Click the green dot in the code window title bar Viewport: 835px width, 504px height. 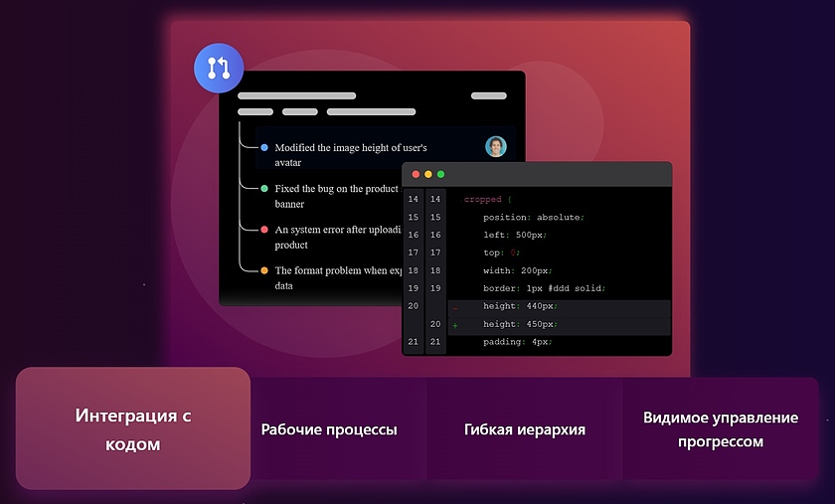[x=441, y=174]
